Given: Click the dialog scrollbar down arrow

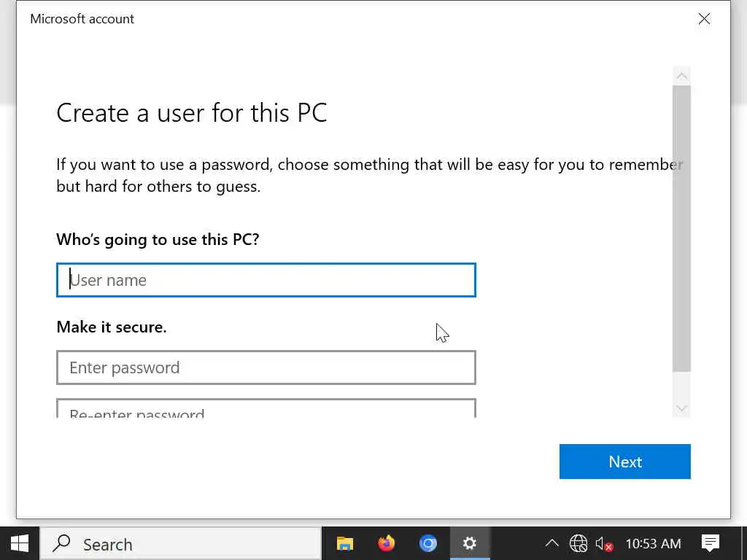Looking at the screenshot, I should 682,408.
